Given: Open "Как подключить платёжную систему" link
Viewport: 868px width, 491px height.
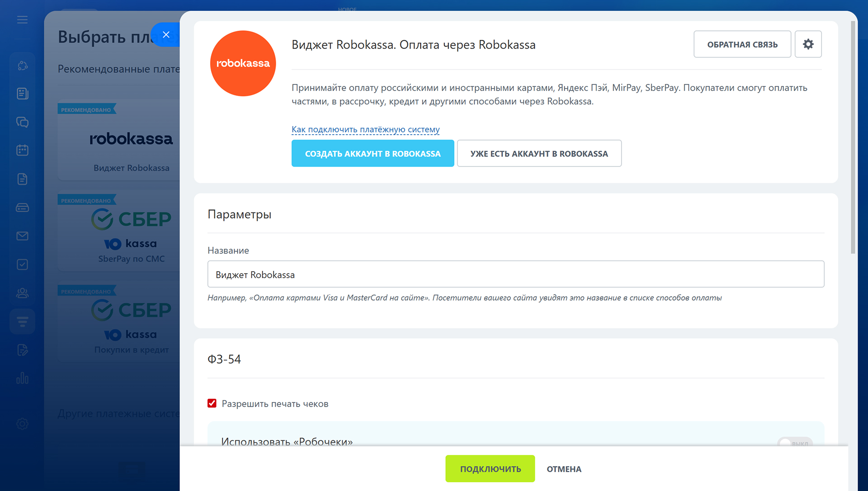Looking at the screenshot, I should pyautogui.click(x=365, y=129).
